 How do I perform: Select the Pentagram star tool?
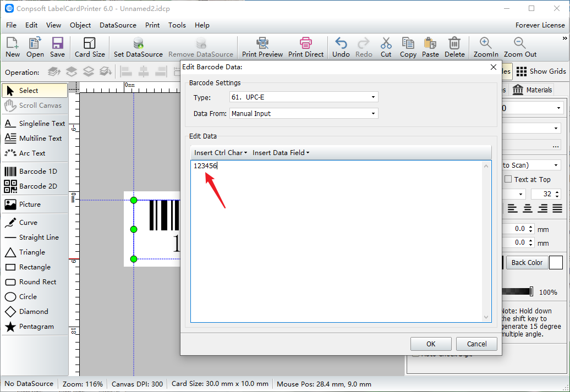point(35,327)
